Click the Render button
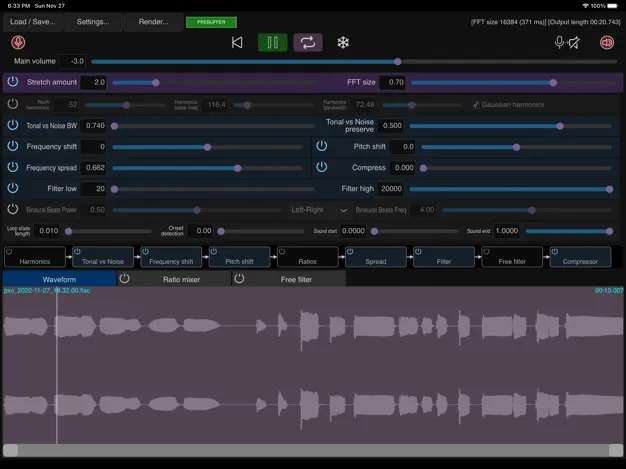 (154, 21)
